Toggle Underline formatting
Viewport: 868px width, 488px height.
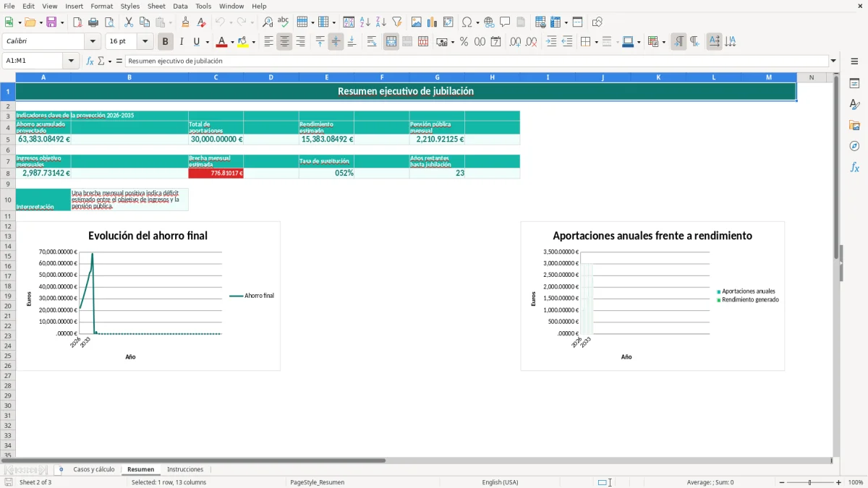(x=196, y=42)
